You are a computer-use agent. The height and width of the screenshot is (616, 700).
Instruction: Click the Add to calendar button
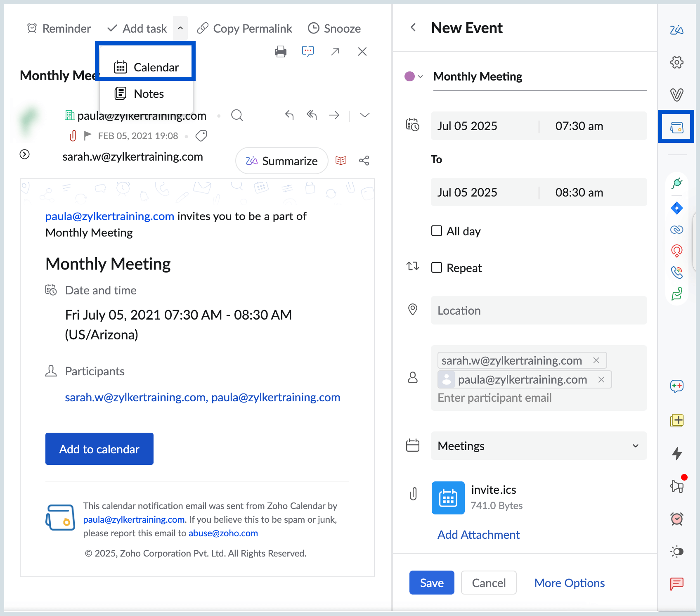99,449
